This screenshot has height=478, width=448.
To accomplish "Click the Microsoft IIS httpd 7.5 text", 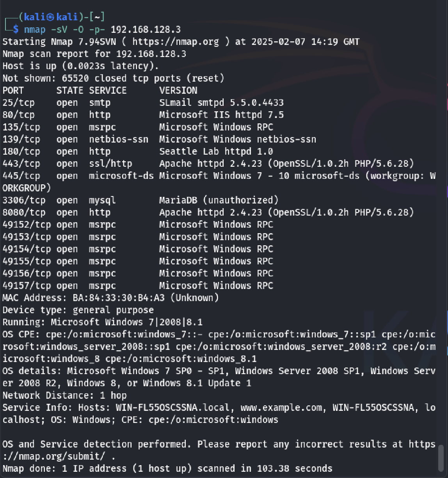I will click(x=221, y=115).
